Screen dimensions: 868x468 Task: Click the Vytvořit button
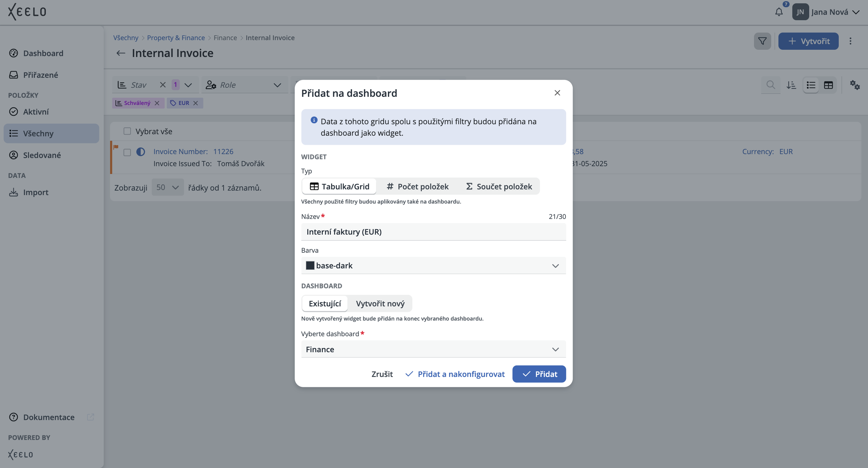pyautogui.click(x=808, y=41)
